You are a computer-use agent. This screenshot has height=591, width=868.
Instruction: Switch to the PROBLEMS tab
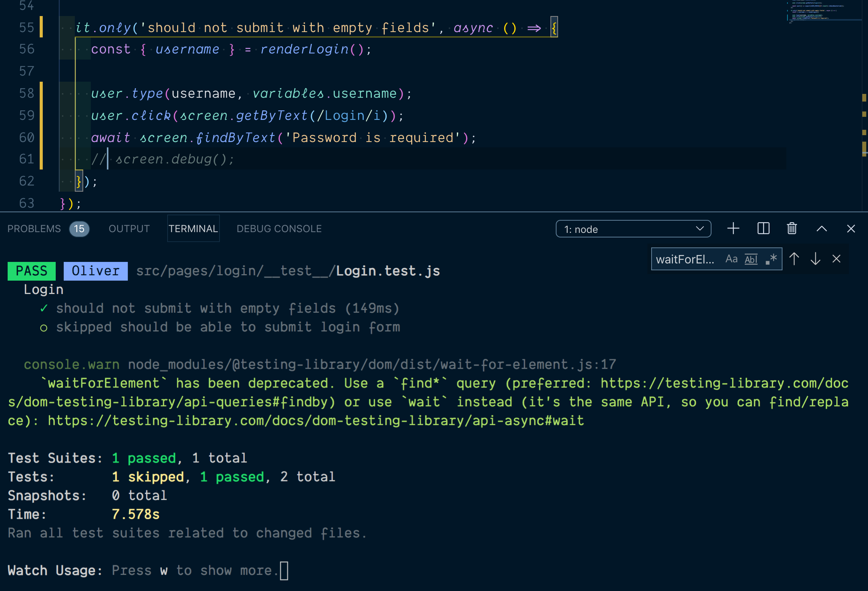[x=34, y=228]
